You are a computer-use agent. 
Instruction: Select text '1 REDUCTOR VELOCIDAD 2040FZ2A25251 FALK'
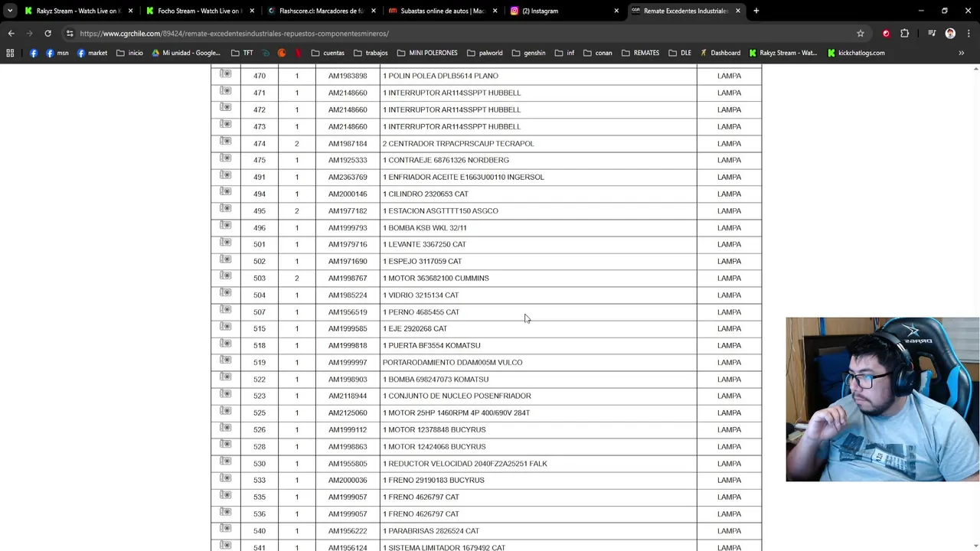click(465, 464)
